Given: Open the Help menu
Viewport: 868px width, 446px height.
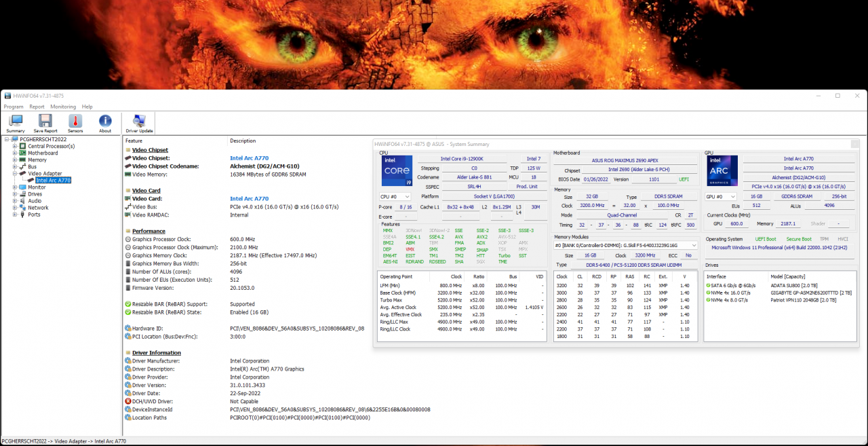Looking at the screenshot, I should (x=87, y=107).
